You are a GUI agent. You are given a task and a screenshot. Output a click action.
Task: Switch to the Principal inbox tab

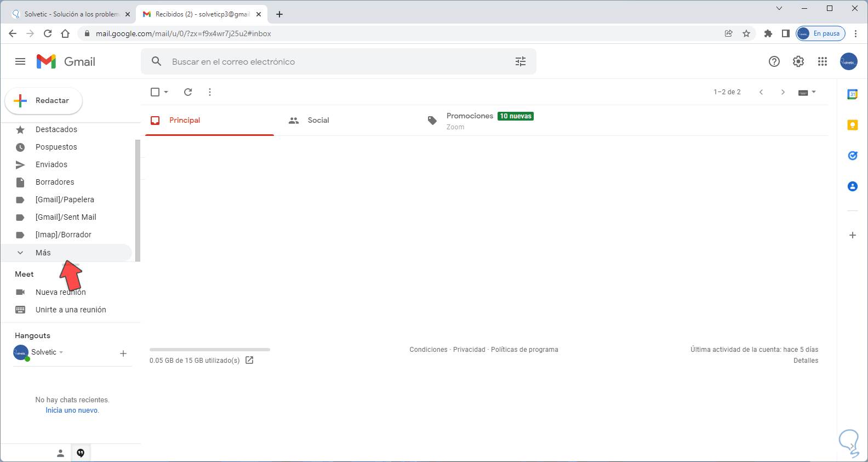point(209,121)
